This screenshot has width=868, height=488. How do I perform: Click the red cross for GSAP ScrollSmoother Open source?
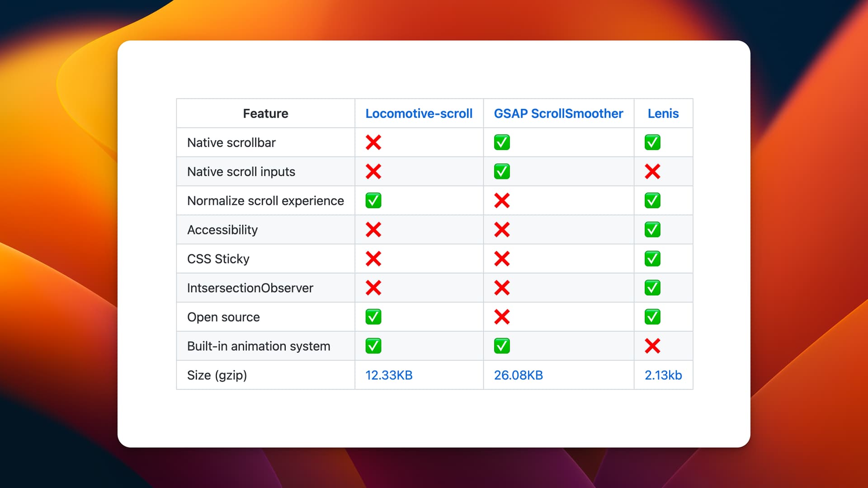pos(502,317)
